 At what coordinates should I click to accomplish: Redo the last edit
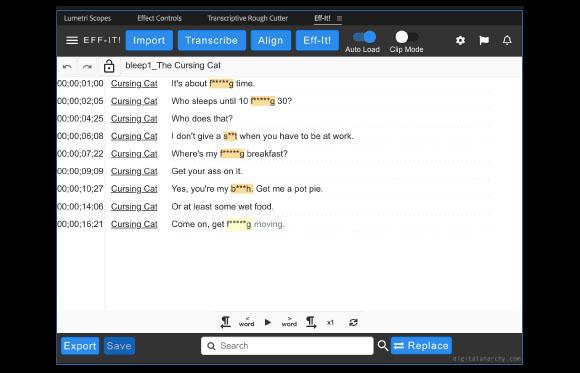(x=87, y=67)
